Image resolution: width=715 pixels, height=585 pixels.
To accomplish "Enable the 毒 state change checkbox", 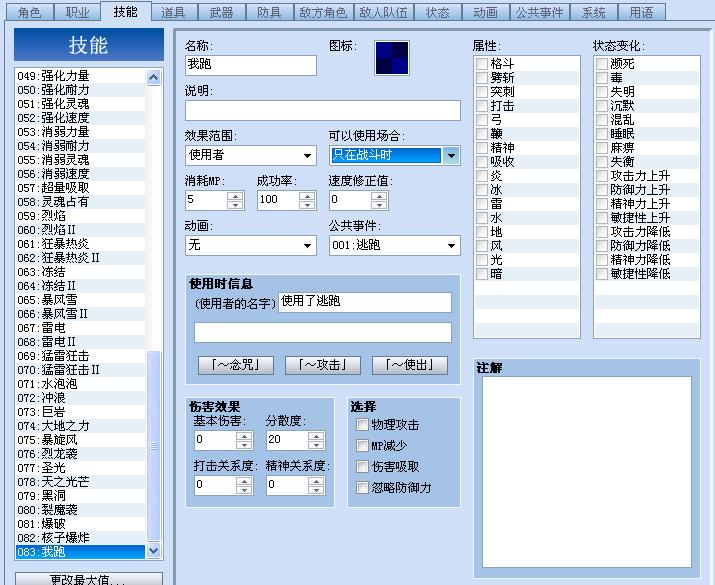I will [x=602, y=78].
